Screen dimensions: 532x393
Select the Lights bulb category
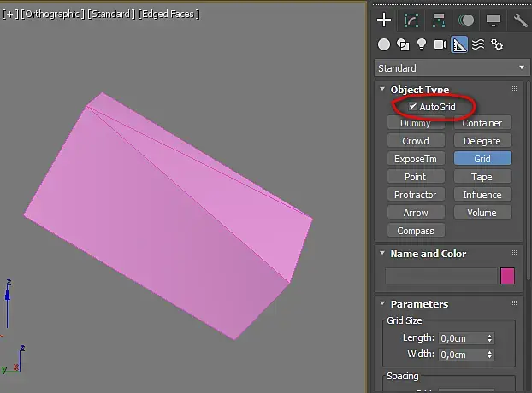tap(422, 44)
